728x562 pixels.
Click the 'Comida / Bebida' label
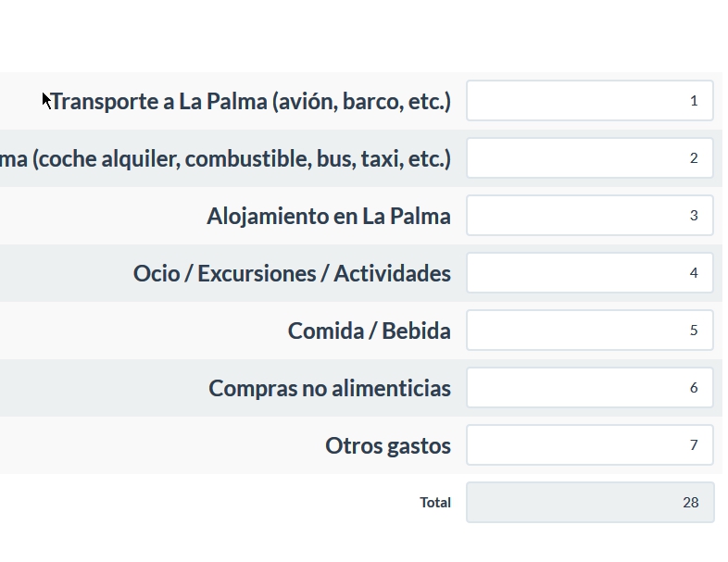pyautogui.click(x=370, y=331)
